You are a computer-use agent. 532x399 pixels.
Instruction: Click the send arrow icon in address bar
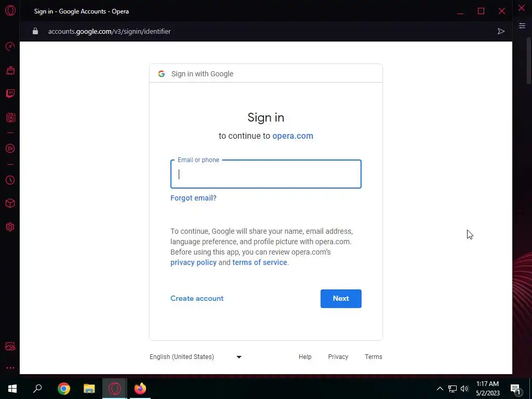coord(501,31)
